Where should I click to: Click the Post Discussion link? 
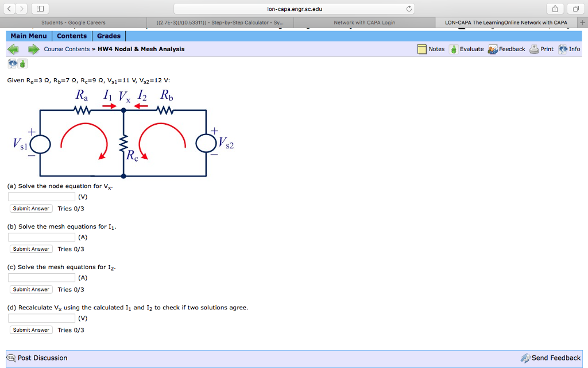(42, 358)
